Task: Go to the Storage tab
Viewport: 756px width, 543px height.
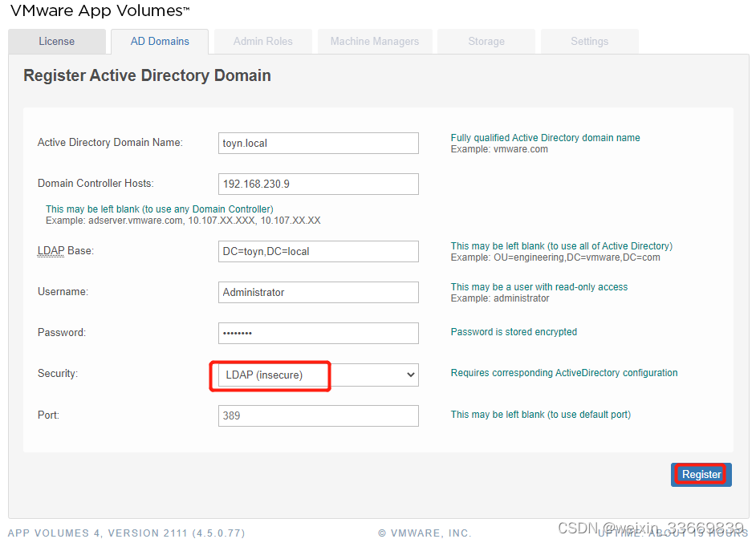Action: tap(486, 42)
